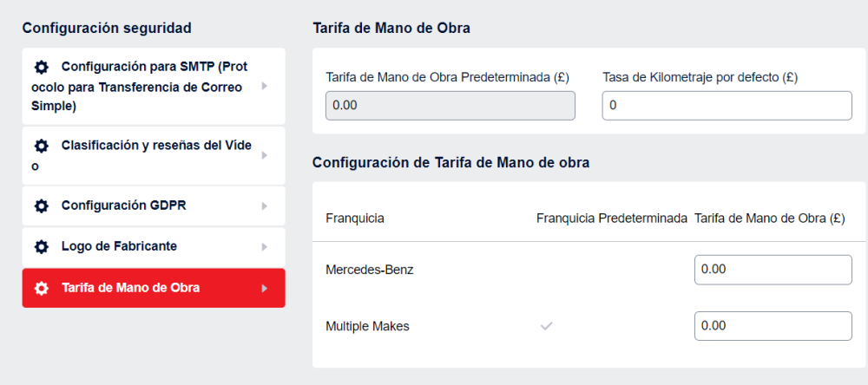Click the Configuración GDPR gear icon
This screenshot has height=385, width=868.
click(41, 206)
